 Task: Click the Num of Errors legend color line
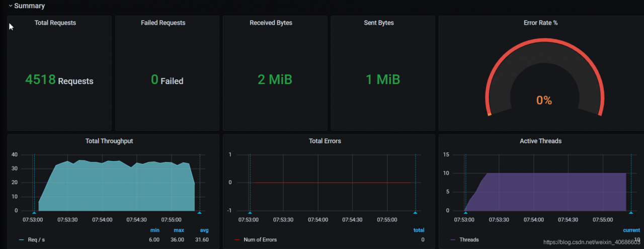pos(237,239)
